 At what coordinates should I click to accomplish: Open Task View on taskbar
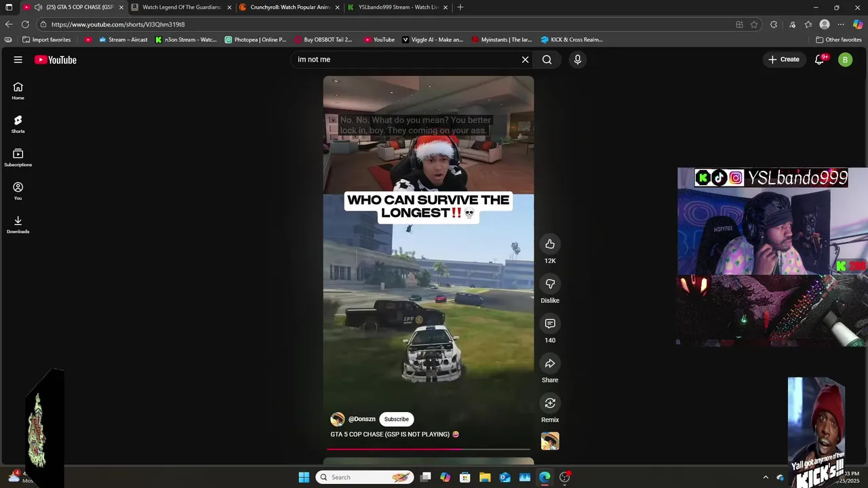[425, 477]
